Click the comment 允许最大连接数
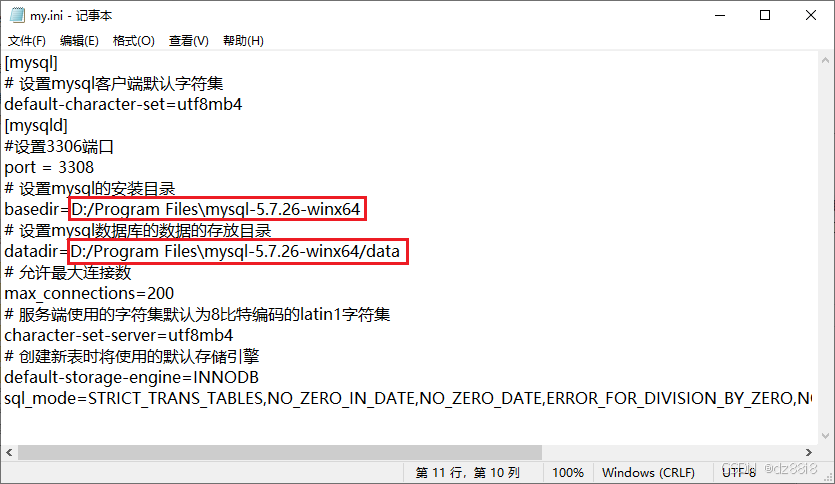 tap(68, 273)
